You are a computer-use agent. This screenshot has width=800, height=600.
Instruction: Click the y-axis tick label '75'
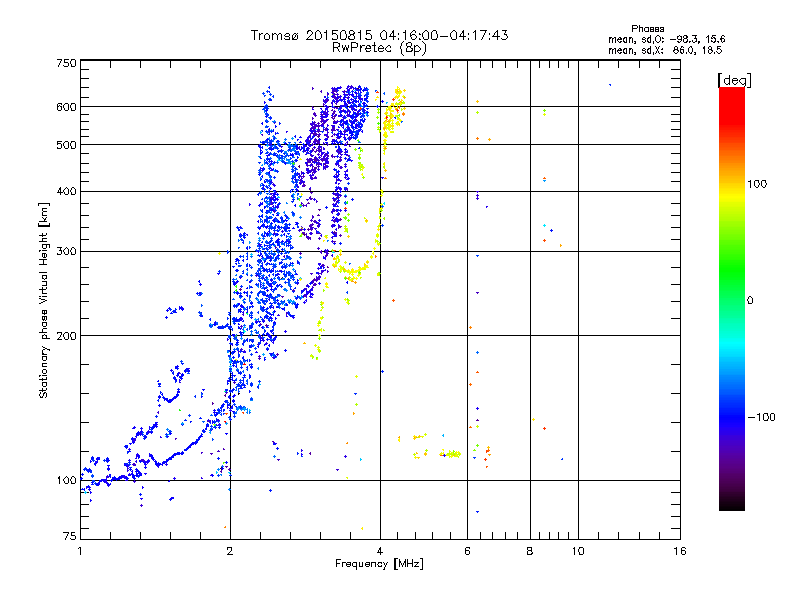70,536
